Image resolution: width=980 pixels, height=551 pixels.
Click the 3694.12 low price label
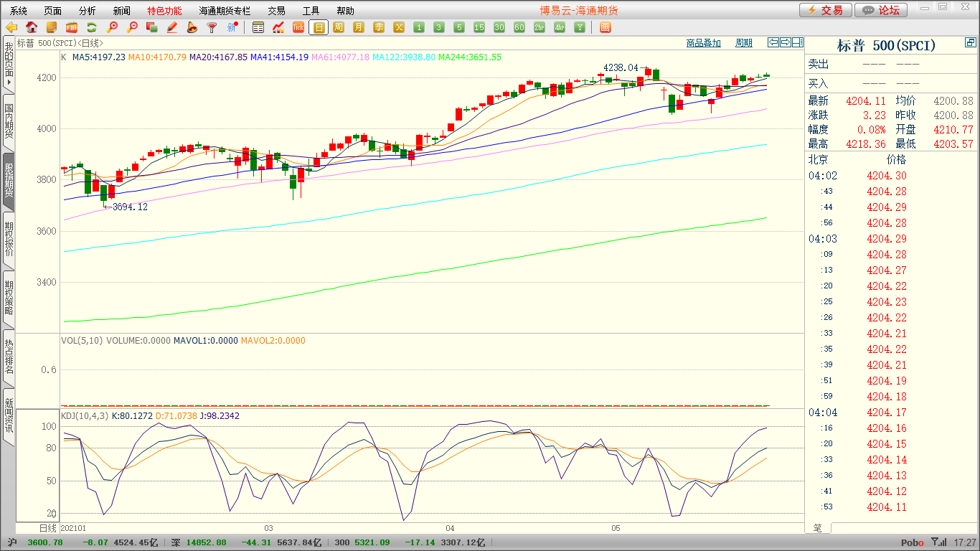pos(130,207)
